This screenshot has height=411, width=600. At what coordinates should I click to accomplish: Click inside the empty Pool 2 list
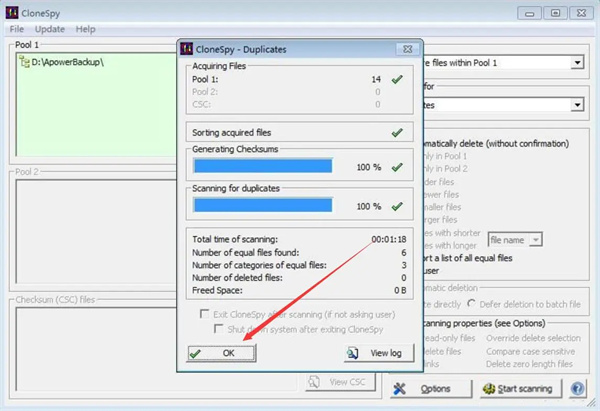(x=90, y=230)
